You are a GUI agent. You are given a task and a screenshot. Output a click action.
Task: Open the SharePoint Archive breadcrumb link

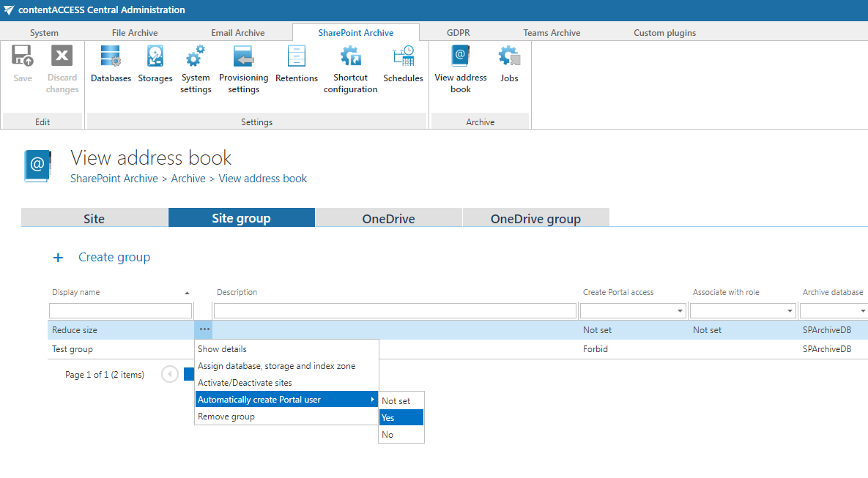pyautogui.click(x=114, y=178)
